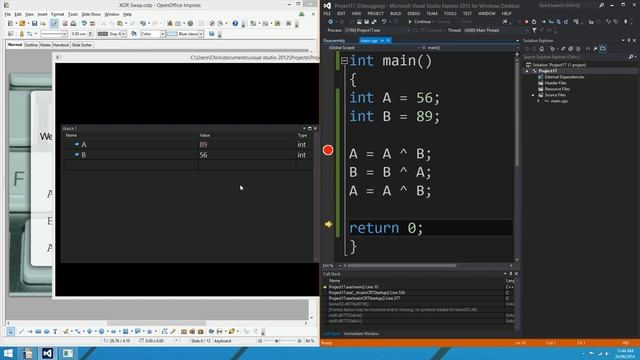Click the Impress zoom out minus button
Image resolution: width=640 pixels, height=360 pixels.
[x=260, y=341]
